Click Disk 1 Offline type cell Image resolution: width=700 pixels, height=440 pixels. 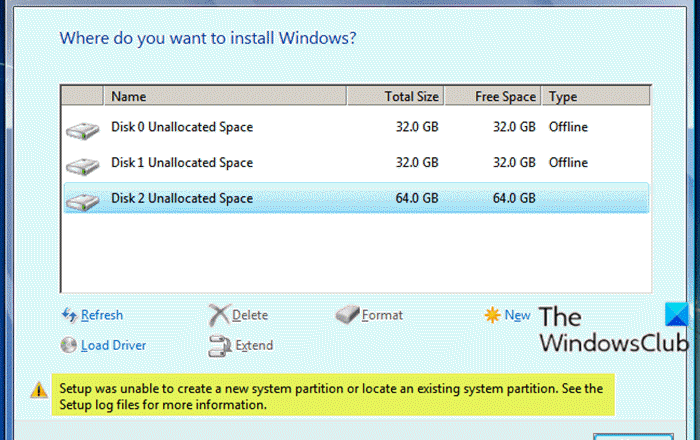pos(568,163)
